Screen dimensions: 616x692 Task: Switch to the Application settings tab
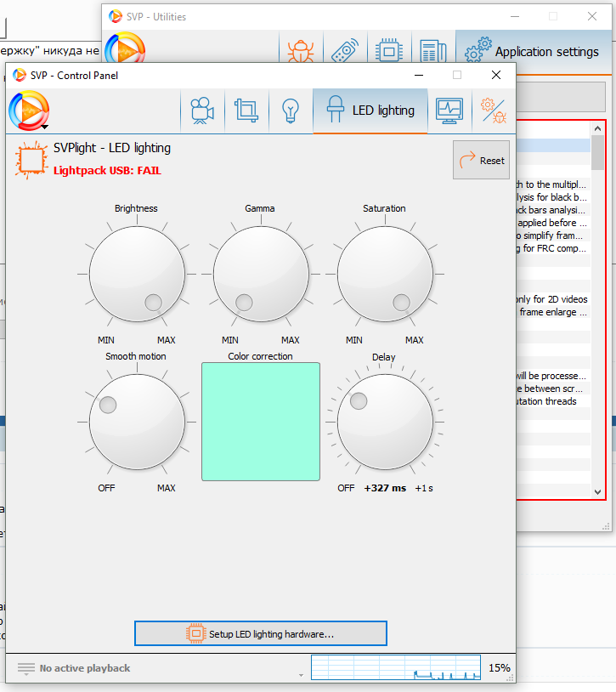coord(533,52)
